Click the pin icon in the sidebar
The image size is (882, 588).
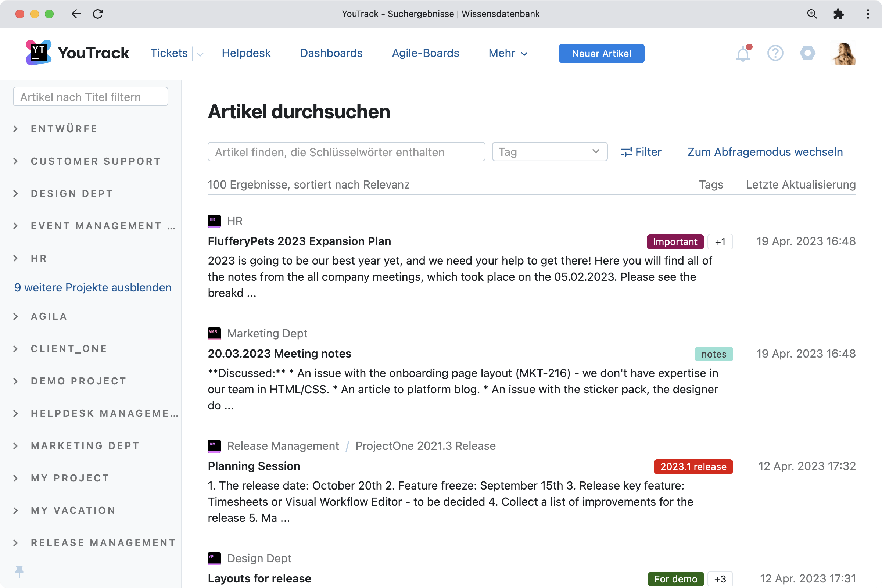click(19, 571)
